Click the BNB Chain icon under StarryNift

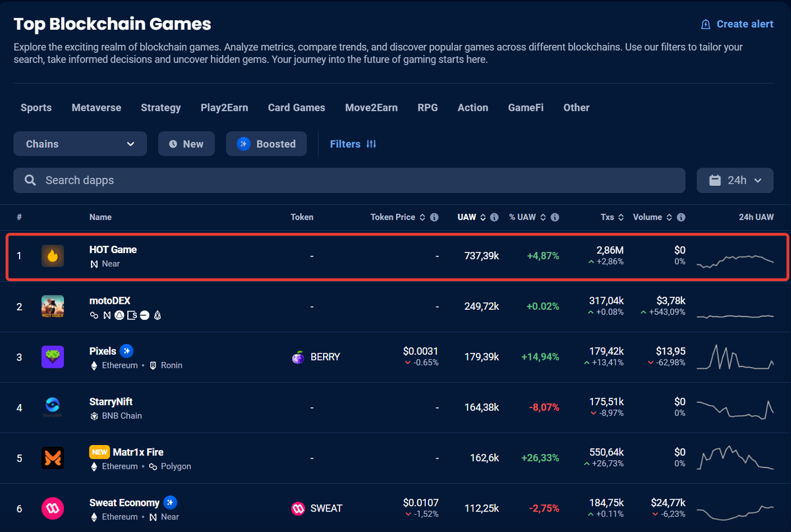point(94,416)
